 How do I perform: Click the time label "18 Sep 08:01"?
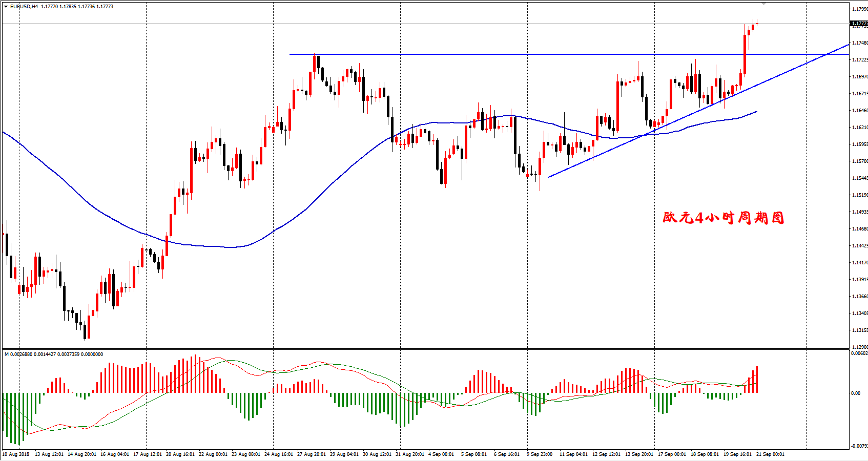tap(705, 454)
